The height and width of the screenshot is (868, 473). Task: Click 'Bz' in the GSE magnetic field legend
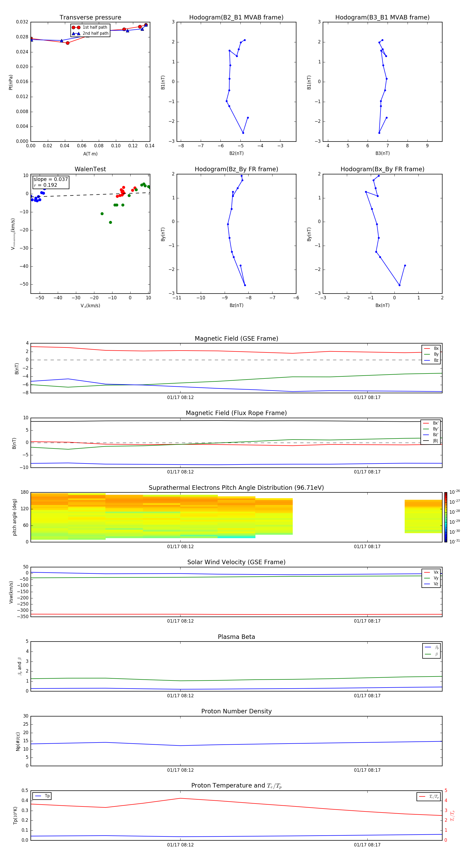point(431,360)
